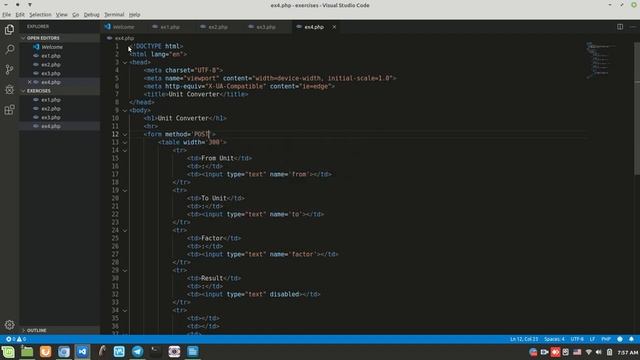Fold the tr block at line 24
This screenshot has height=360, width=640.
(x=125, y=231)
